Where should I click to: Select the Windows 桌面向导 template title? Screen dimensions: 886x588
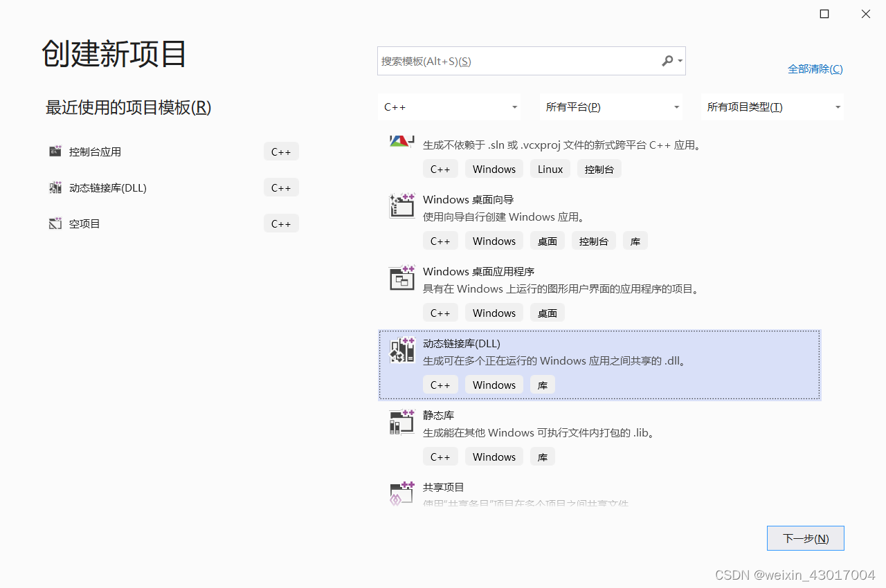coord(469,199)
